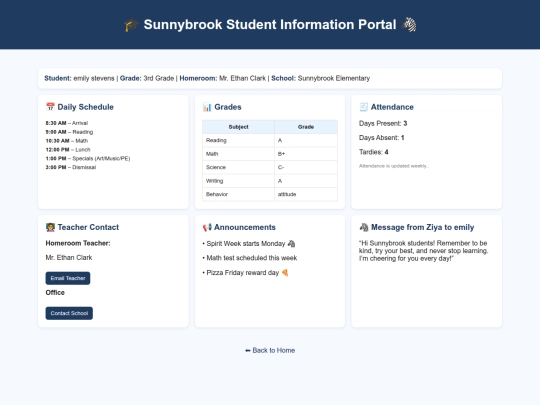Click the Tardies: 4 line
The width and height of the screenshot is (540, 405).
point(374,152)
